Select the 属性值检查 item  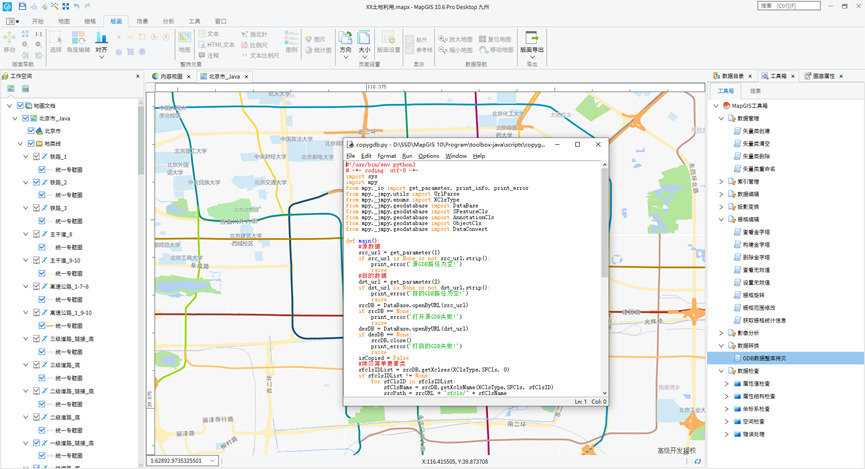pos(751,383)
